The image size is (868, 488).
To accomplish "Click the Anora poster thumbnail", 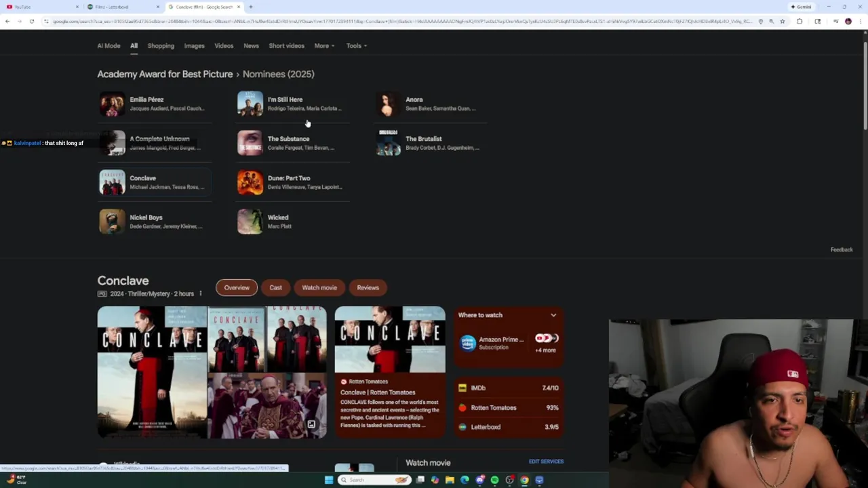I will (x=389, y=104).
